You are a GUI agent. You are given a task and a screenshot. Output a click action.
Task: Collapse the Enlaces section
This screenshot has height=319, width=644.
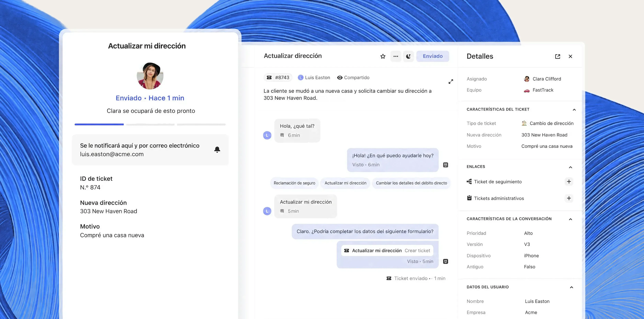click(570, 167)
